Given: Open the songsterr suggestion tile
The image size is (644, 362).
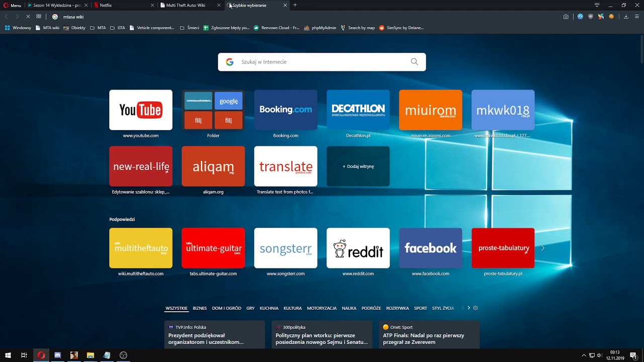Looking at the screenshot, I should coord(286,248).
